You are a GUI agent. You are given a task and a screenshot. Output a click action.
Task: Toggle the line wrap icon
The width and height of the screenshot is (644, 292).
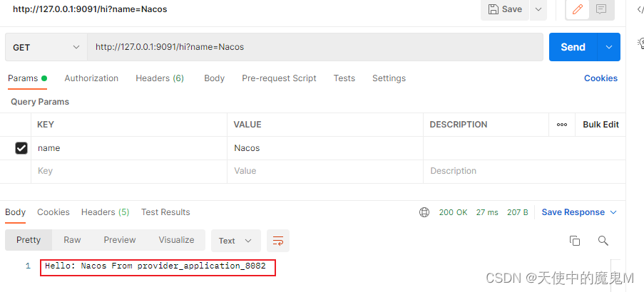[278, 241]
